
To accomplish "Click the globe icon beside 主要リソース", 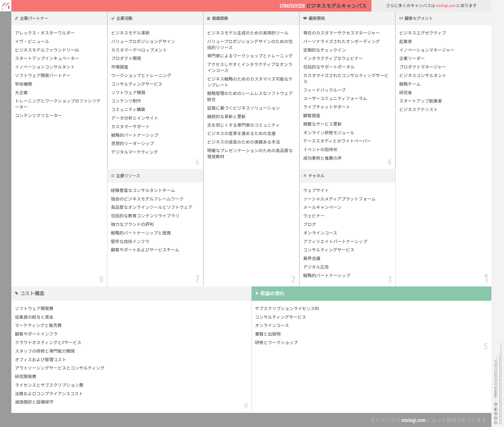I will point(113,176).
